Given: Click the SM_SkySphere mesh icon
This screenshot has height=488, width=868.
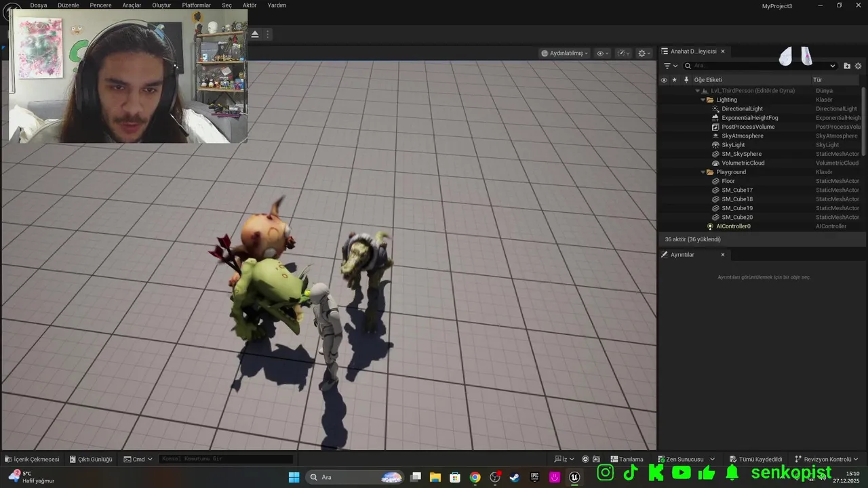Looking at the screenshot, I should 715,154.
